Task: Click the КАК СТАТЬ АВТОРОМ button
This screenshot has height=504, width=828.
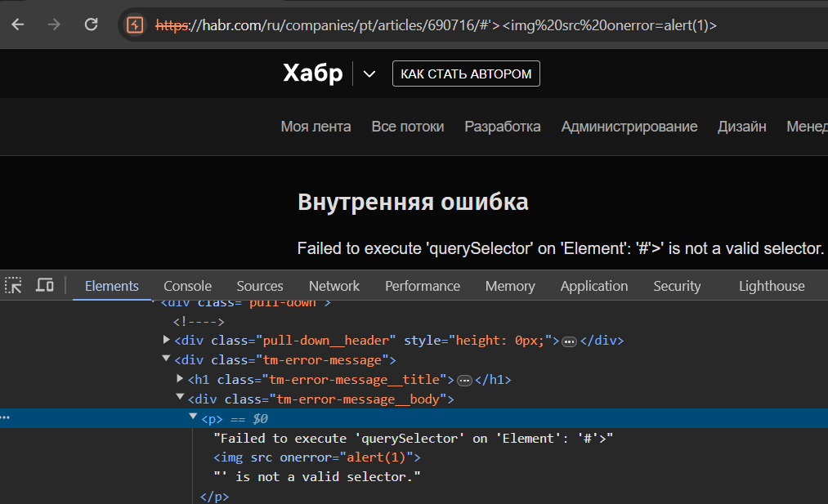Action: (x=466, y=74)
